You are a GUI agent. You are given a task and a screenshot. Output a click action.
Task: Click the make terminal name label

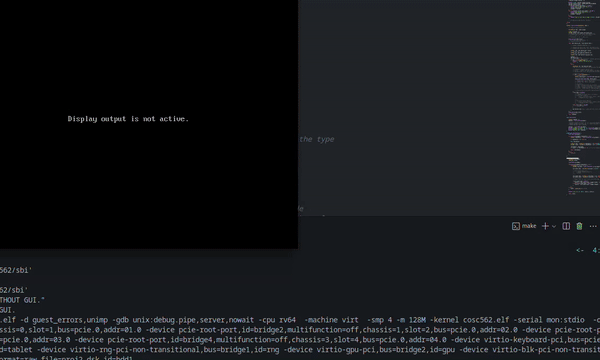coord(529,226)
